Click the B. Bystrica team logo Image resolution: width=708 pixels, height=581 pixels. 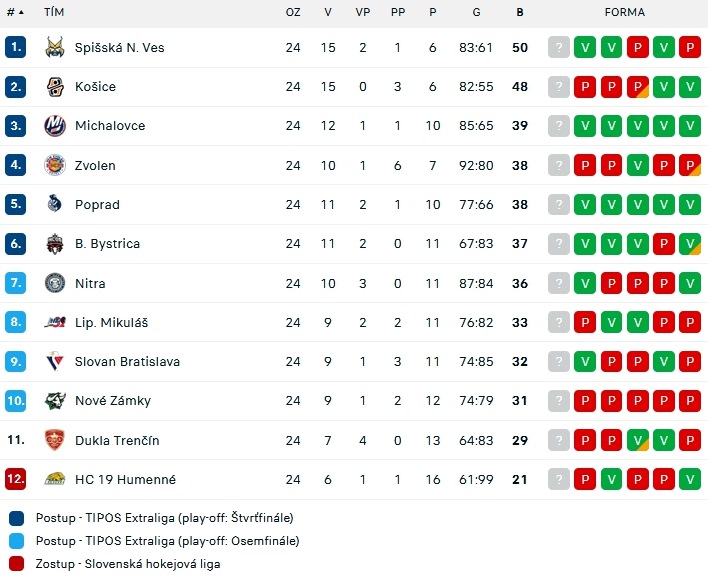tap(55, 244)
